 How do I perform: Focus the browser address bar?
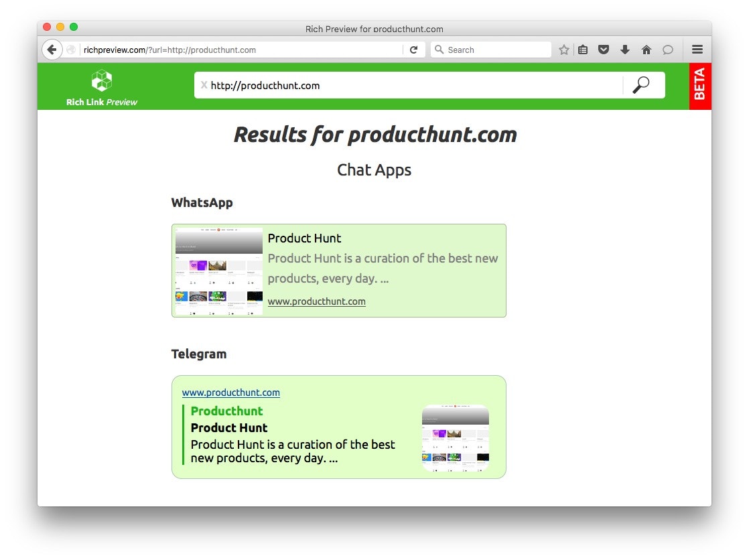241,50
